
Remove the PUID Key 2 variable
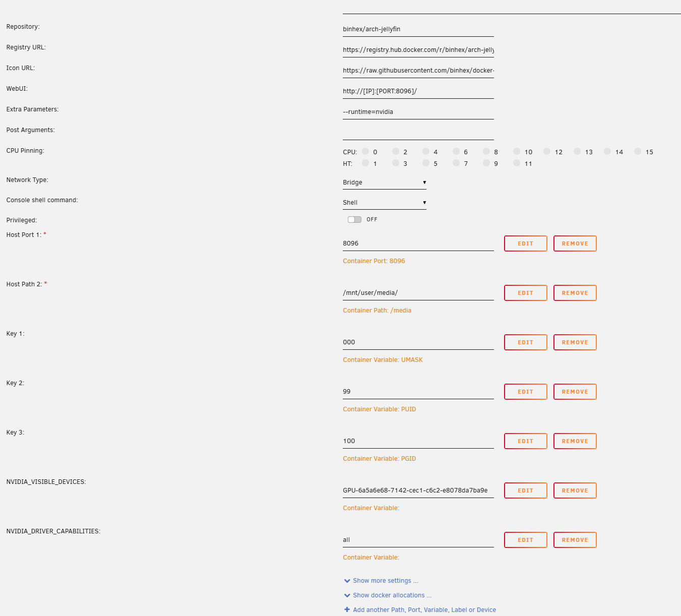pos(575,392)
